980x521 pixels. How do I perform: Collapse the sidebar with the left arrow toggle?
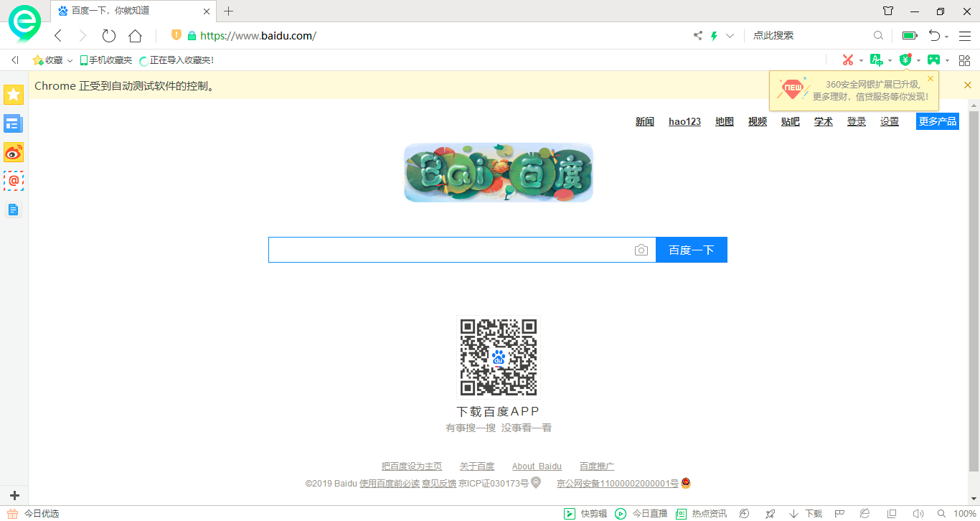(x=15, y=60)
